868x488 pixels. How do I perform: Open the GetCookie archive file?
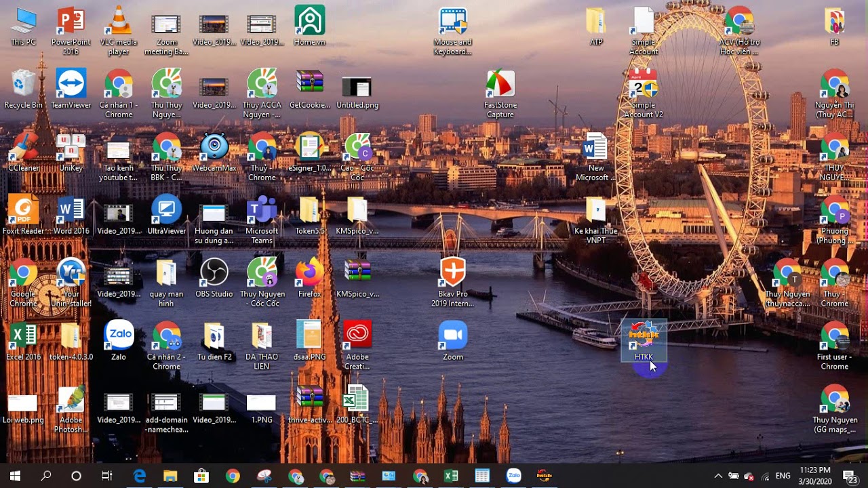pos(309,89)
